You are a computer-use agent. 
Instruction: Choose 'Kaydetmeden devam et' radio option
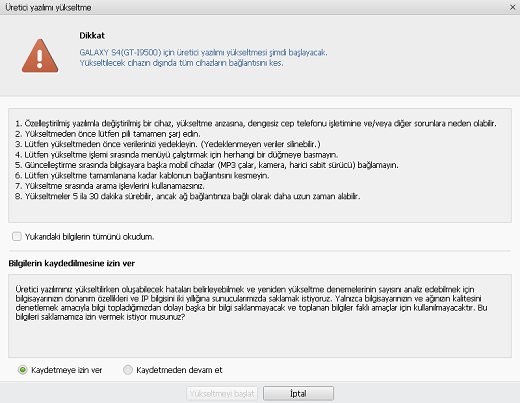(128, 370)
